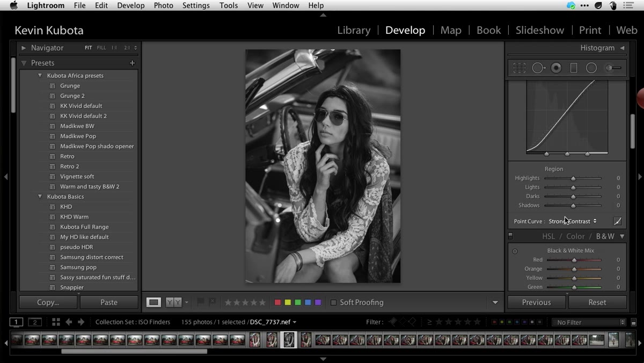Set the flag as rejected icon
This screenshot has width=644, height=363.
point(211,302)
